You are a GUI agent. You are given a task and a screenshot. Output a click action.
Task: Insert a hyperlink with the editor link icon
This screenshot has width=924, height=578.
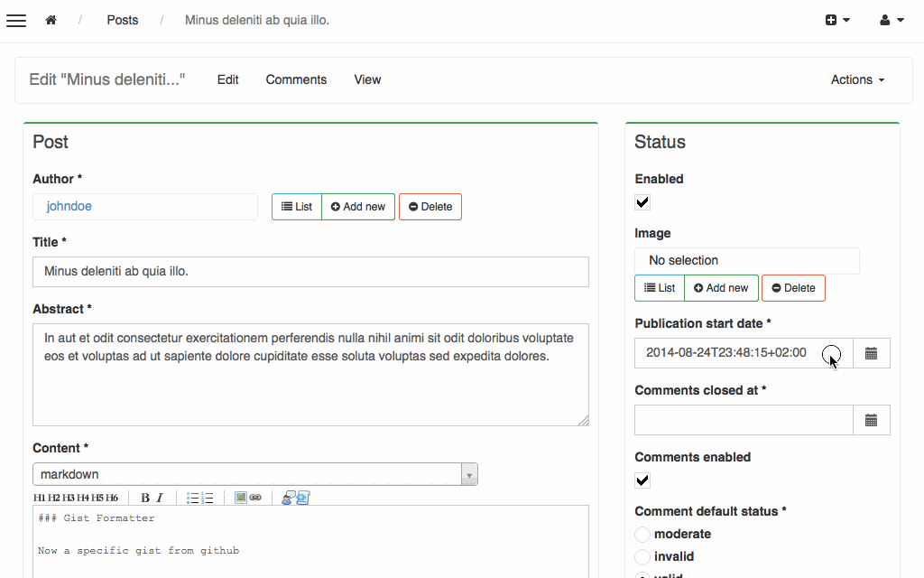(255, 498)
